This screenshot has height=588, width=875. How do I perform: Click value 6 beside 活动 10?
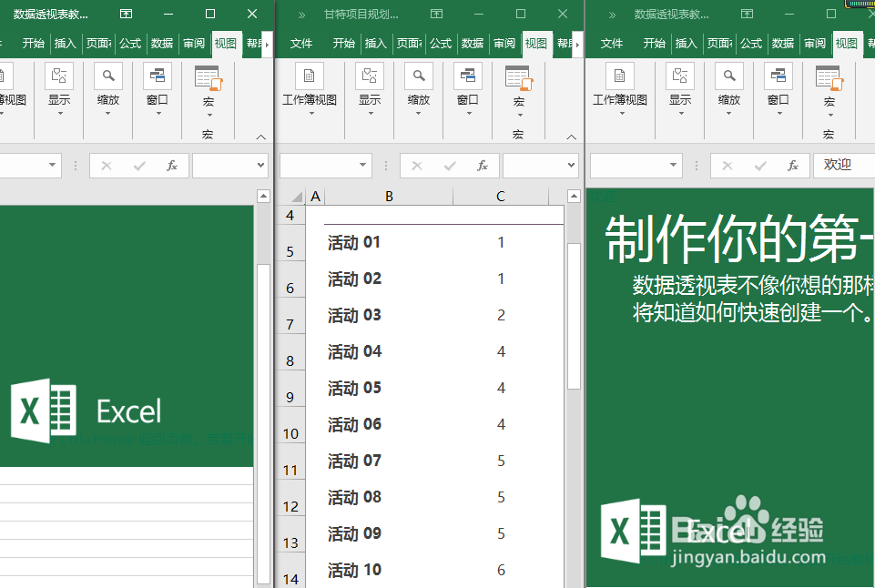tap(501, 570)
